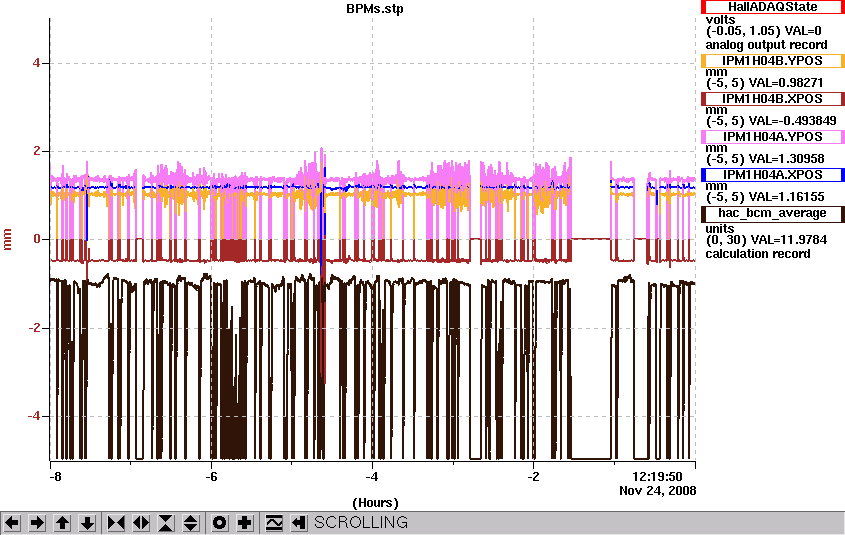845x535 pixels.
Task: Click the VAL=11.9784 readout text
Action: point(789,240)
